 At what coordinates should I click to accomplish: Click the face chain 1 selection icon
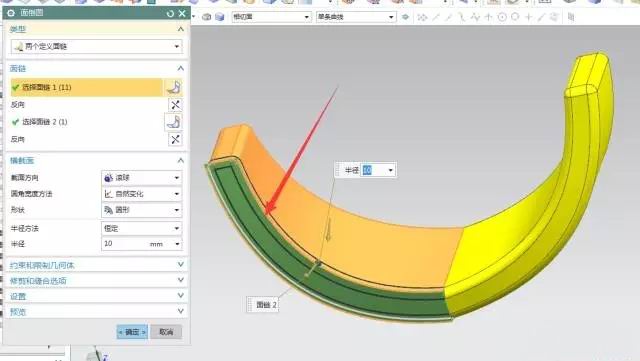[174, 87]
